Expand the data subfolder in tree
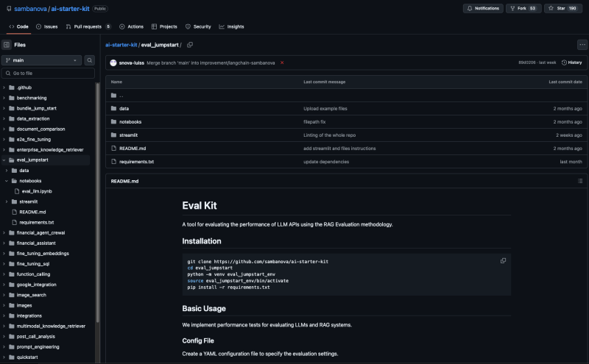Image resolution: width=589 pixels, height=364 pixels. [7, 171]
